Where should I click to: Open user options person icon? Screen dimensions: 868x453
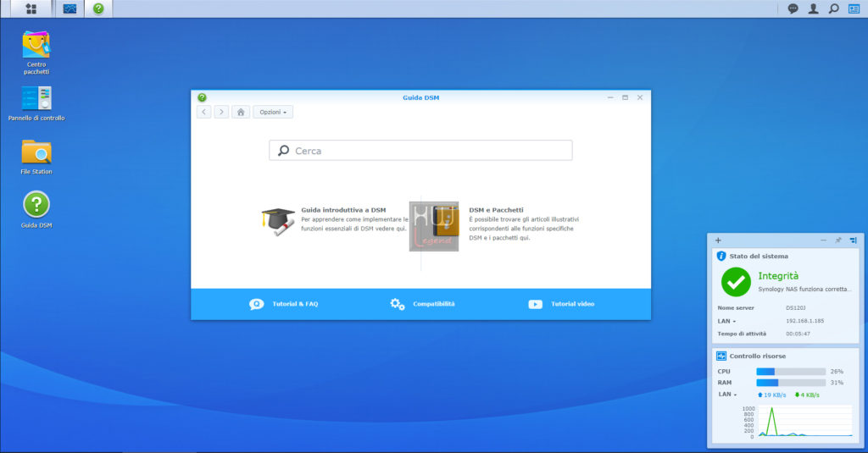point(813,8)
